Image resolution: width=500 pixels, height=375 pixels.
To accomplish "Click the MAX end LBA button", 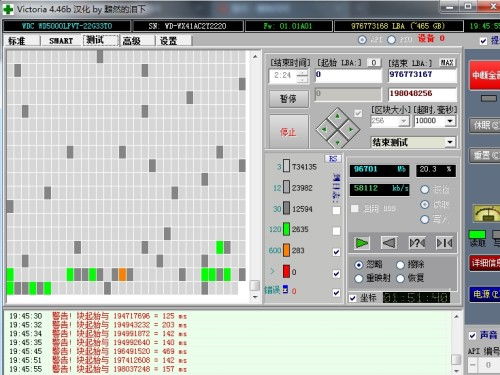I will [447, 62].
